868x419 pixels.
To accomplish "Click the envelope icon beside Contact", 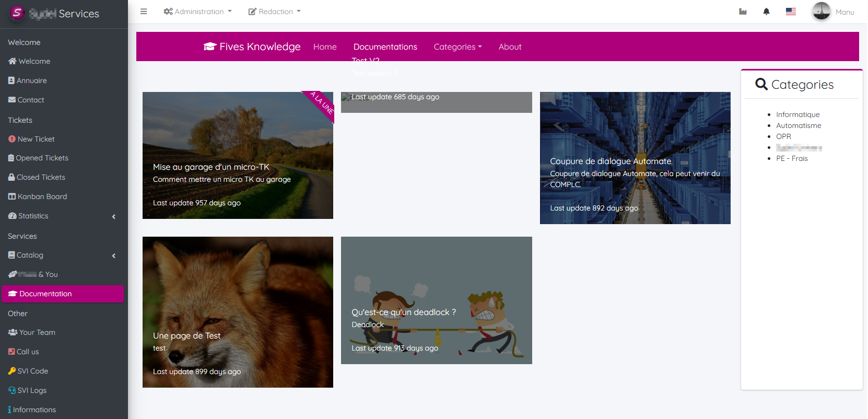I will (12, 100).
